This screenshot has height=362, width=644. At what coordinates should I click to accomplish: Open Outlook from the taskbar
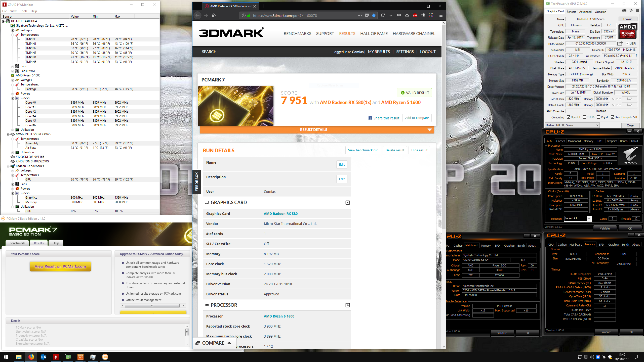[43, 357]
